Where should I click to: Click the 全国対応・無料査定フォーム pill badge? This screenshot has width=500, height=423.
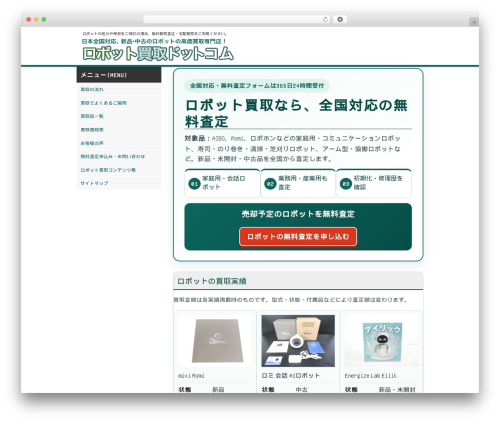(x=257, y=86)
